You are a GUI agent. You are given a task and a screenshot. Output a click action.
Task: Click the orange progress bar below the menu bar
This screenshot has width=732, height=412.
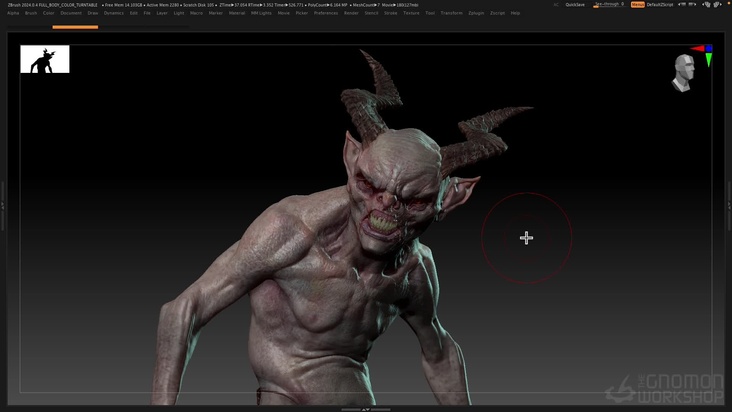click(x=75, y=27)
